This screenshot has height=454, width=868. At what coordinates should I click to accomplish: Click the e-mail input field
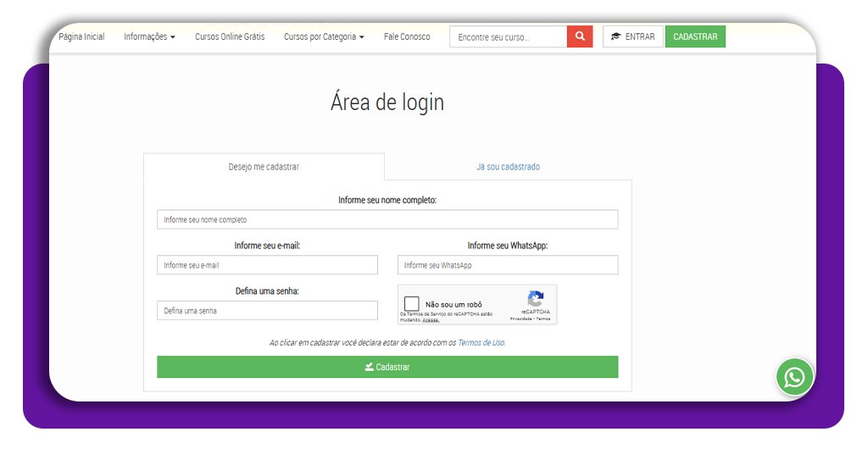(x=267, y=265)
